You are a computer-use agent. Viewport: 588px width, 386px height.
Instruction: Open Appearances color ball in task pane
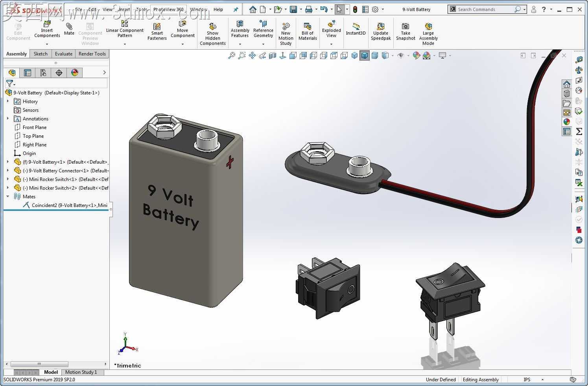click(x=566, y=122)
